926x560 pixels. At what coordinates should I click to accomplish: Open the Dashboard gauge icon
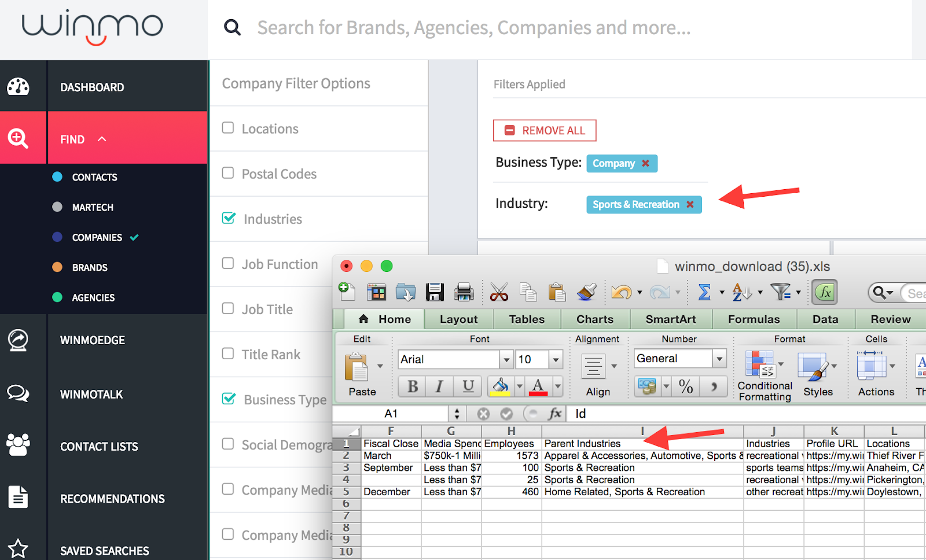point(18,87)
